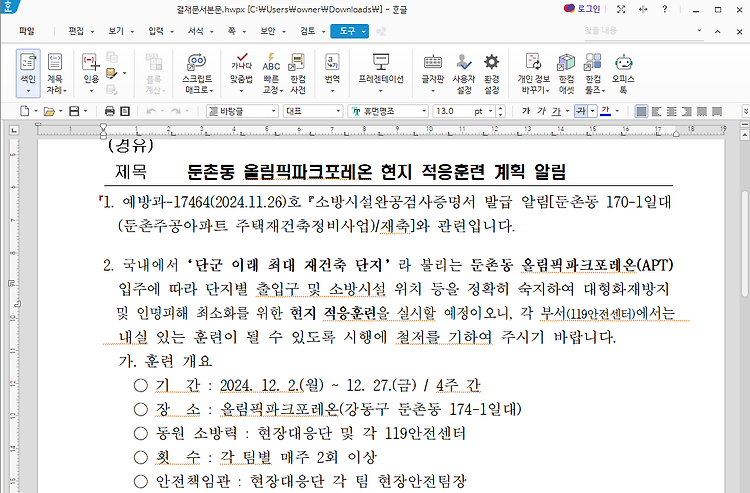
Task: Open 환경 설정 preferences gear
Action: (491, 73)
